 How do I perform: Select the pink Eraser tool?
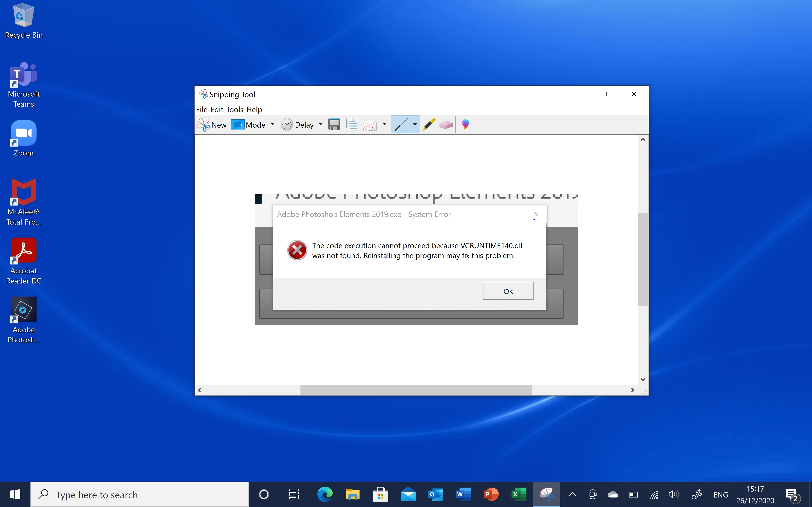tap(446, 125)
